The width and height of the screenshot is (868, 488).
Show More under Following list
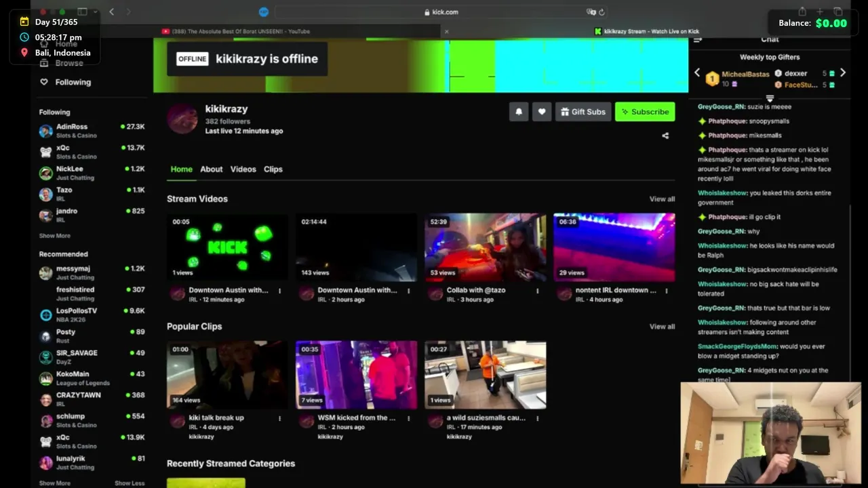(54, 236)
